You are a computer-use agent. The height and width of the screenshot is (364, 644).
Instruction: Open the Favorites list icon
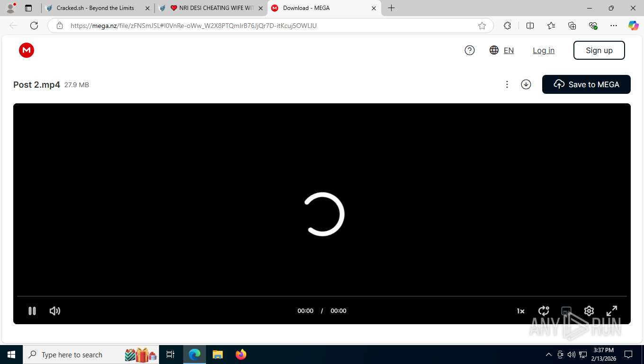pos(551,26)
